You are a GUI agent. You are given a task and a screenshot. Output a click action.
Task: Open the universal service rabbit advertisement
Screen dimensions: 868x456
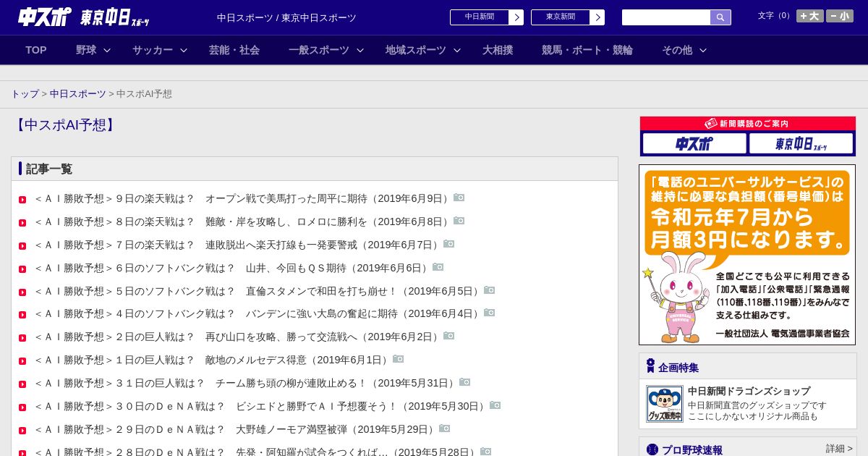[x=747, y=255]
